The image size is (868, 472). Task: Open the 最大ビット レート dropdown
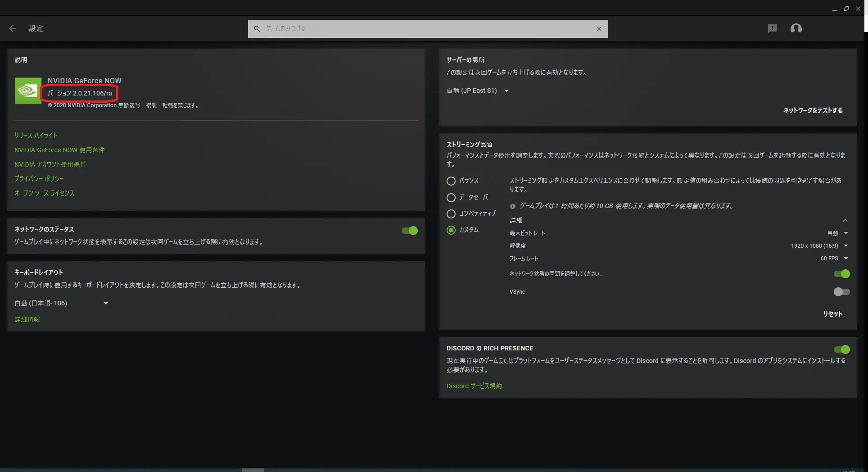coord(838,233)
